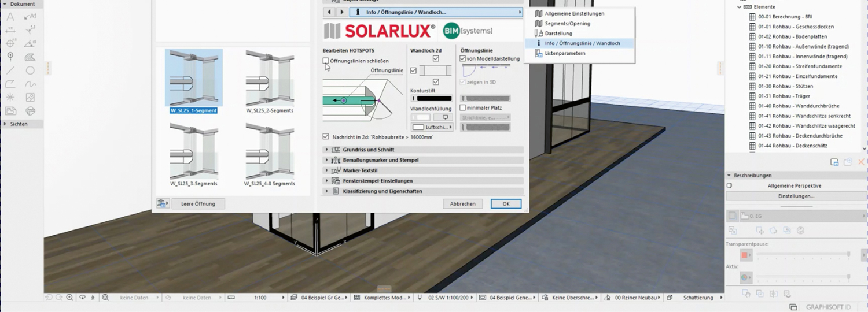Image resolution: width=868 pixels, height=312 pixels.
Task: Select the Line tool in the toolbox
Action: coord(10,70)
